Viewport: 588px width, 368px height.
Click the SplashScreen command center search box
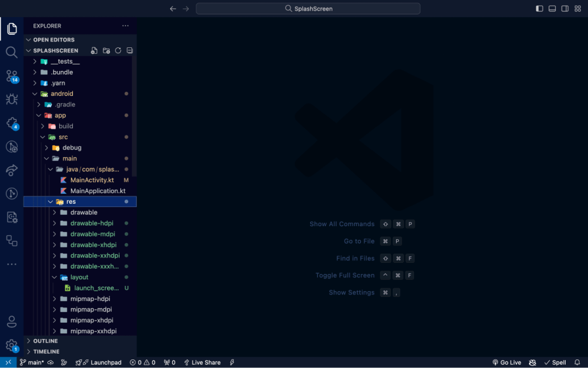[308, 9]
